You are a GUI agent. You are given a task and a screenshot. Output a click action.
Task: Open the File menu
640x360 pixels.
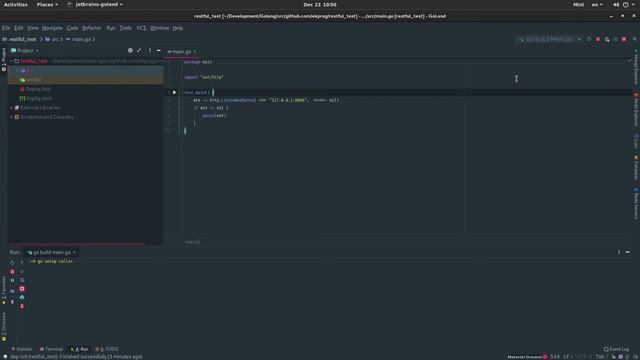(x=6, y=28)
